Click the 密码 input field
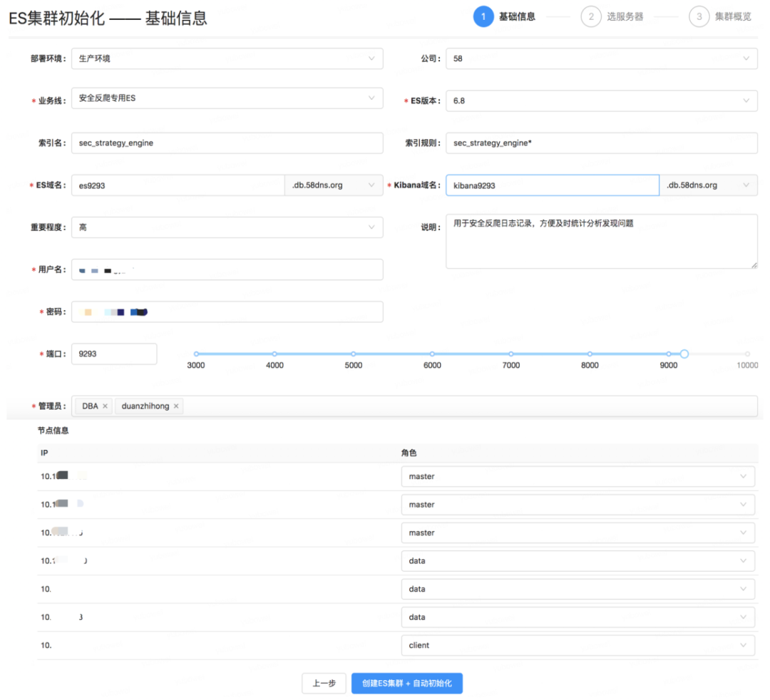770x700 pixels. click(227, 312)
